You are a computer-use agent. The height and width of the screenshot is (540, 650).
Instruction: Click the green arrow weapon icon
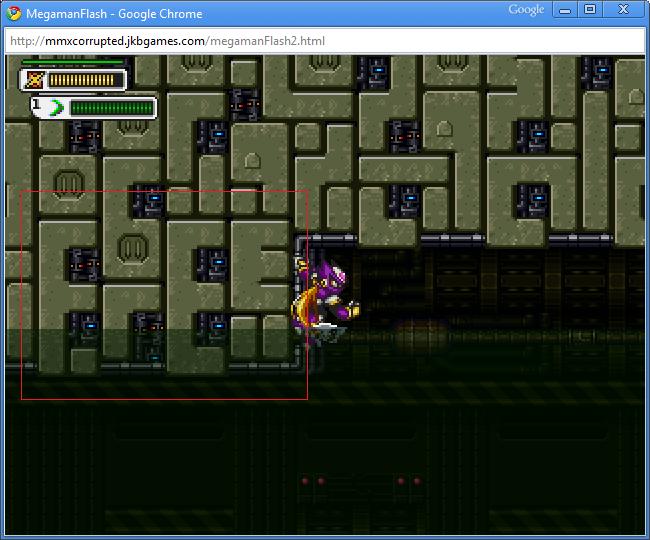[x=56, y=108]
